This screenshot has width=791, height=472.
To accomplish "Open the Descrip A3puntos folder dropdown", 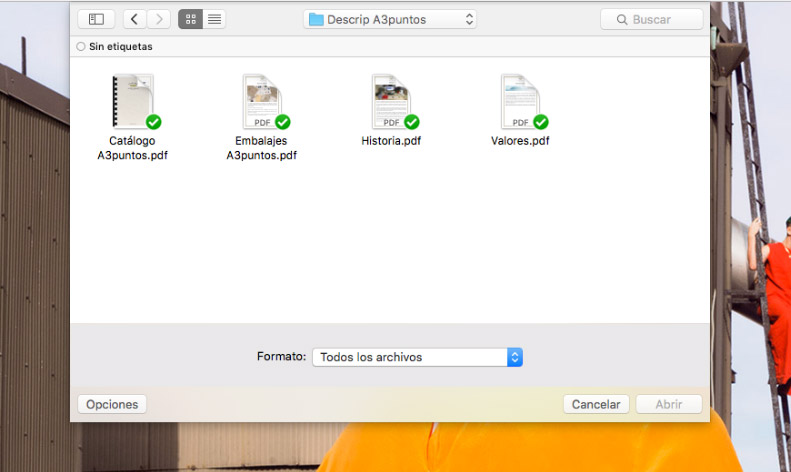I will (x=390, y=20).
